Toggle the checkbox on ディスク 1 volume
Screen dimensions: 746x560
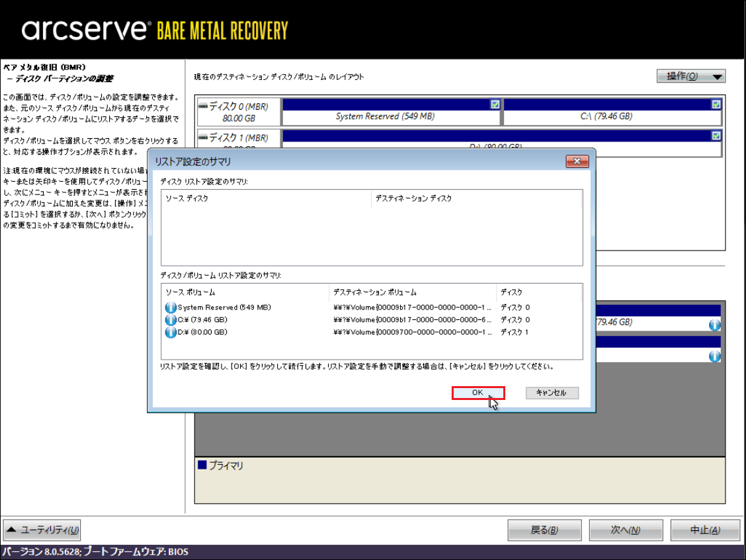pos(716,136)
